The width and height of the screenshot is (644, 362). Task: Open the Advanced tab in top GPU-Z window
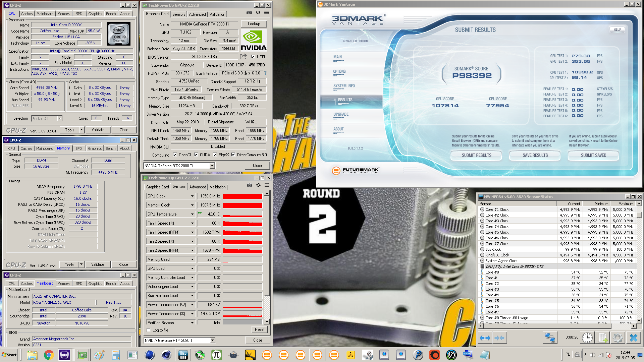197,14
